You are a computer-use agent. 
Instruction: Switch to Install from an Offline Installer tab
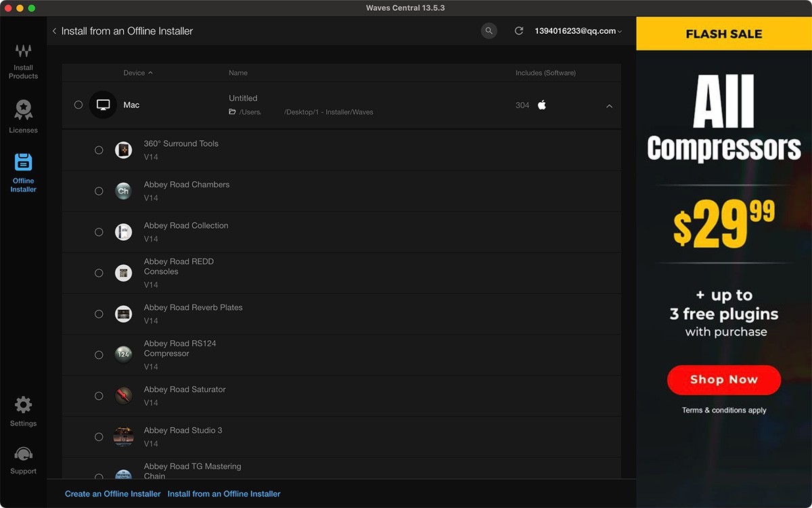[x=224, y=494]
